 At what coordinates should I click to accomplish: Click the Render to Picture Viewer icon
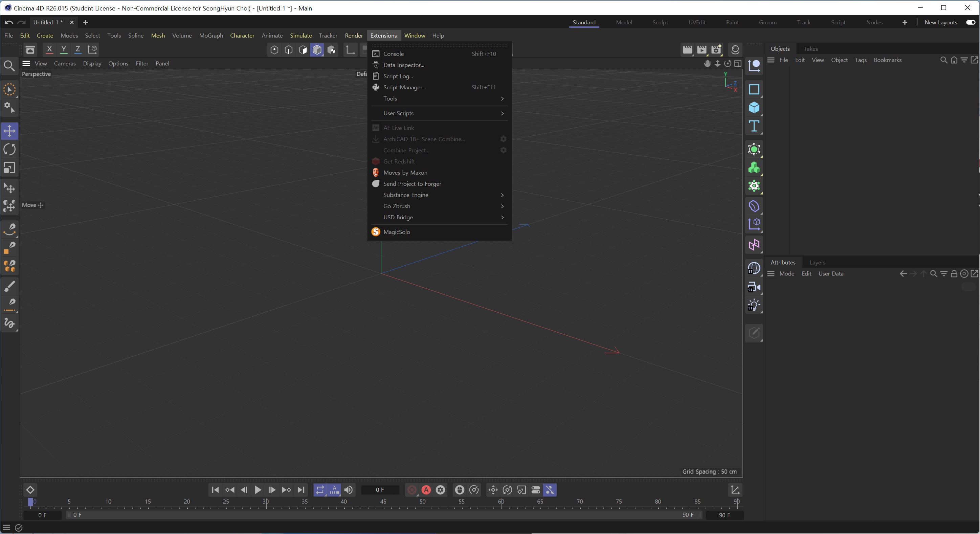coord(702,50)
